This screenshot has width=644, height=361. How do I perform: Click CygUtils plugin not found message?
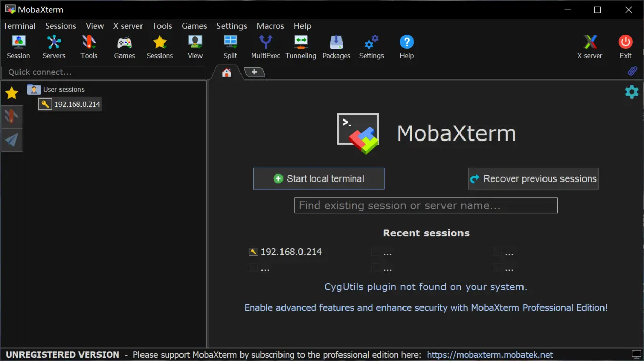pos(426,287)
